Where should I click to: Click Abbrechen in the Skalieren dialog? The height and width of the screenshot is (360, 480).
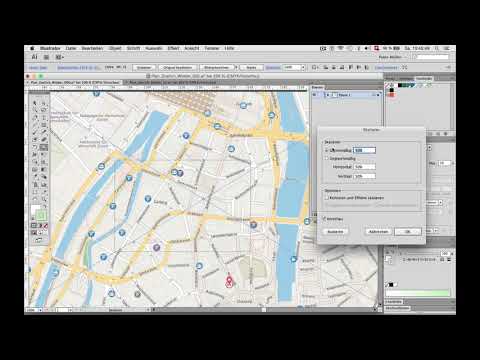point(378,231)
